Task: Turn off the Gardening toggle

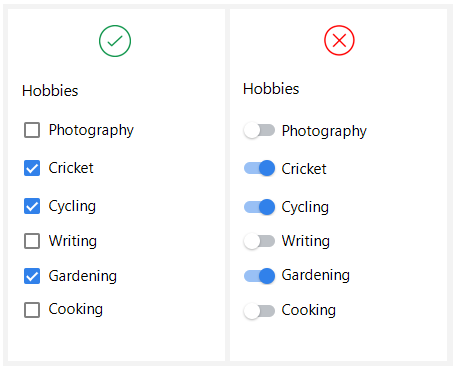Action: coord(259,276)
